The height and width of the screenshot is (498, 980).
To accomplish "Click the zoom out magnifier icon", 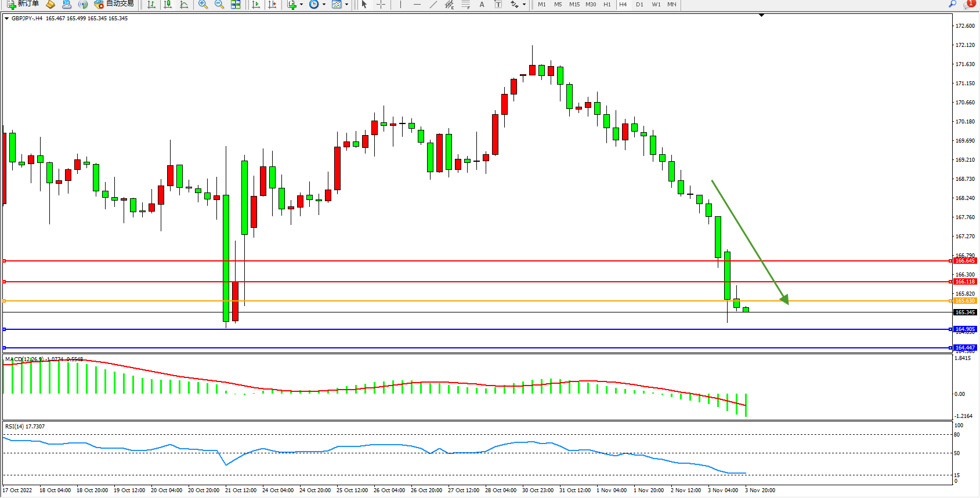I will pyautogui.click(x=219, y=5).
